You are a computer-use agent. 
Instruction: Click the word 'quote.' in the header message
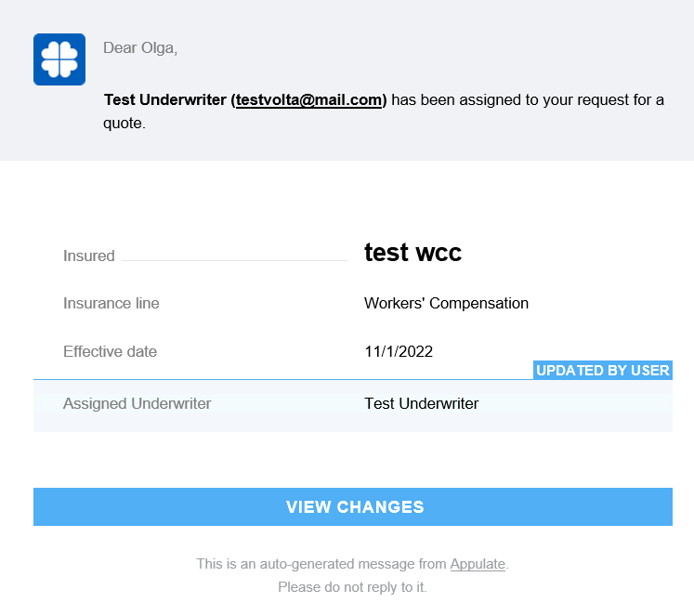pos(124,123)
